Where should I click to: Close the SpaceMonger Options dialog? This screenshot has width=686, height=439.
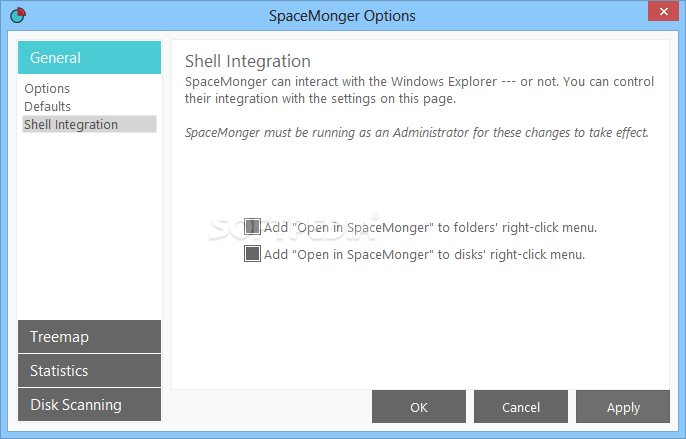[x=663, y=11]
